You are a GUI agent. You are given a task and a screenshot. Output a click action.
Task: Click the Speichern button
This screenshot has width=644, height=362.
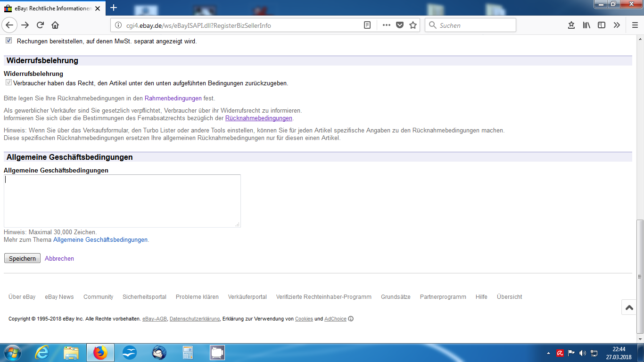coord(22,258)
